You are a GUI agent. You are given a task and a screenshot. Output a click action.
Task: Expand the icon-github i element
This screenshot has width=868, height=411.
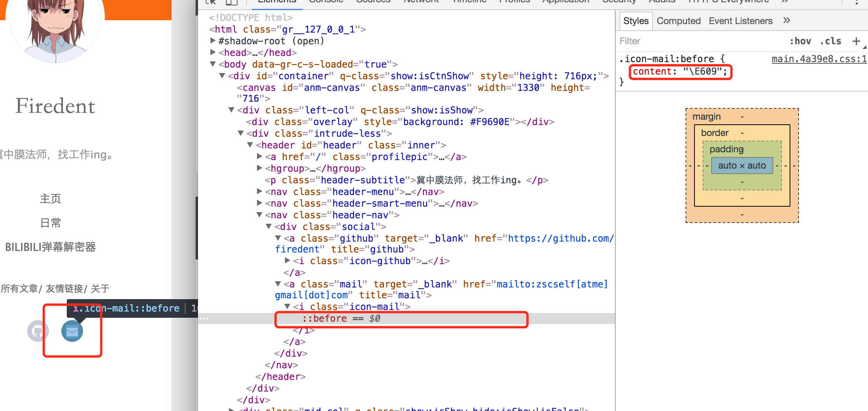[287, 260]
